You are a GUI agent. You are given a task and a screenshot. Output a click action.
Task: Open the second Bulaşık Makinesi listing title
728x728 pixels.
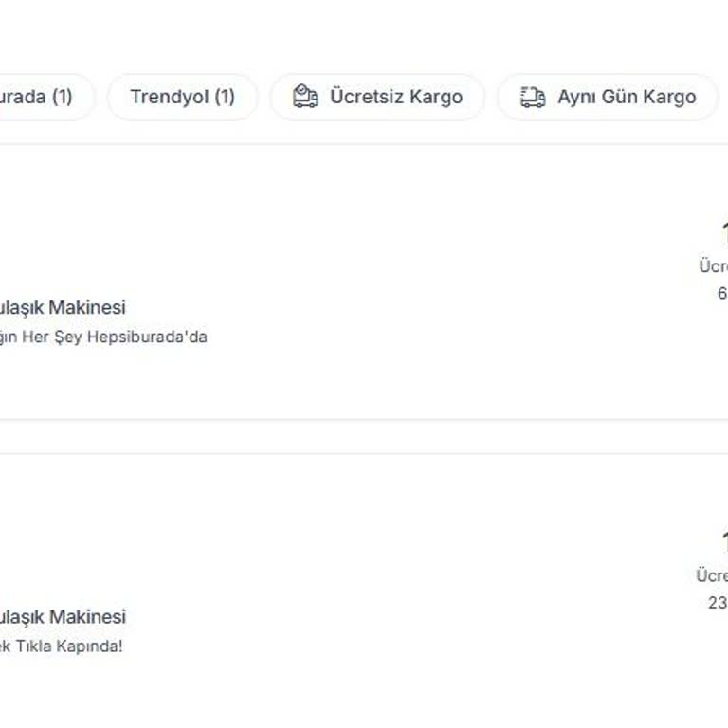[x=63, y=616]
